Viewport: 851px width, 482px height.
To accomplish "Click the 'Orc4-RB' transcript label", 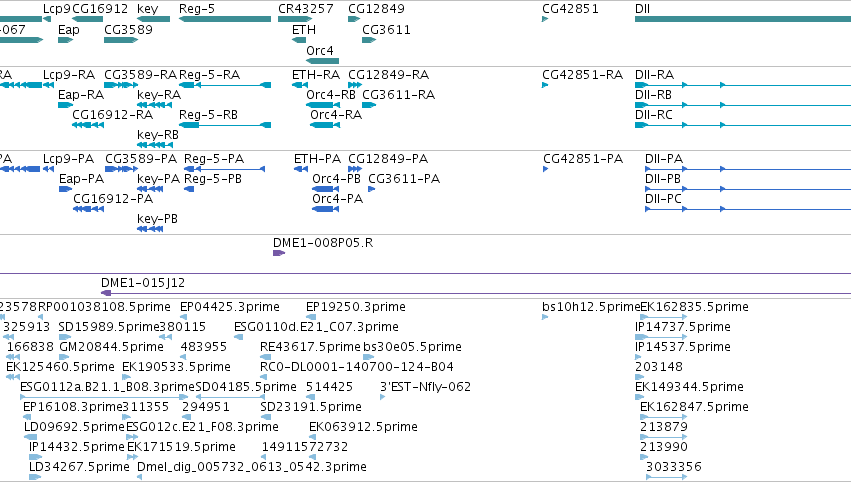I will tap(331, 94).
